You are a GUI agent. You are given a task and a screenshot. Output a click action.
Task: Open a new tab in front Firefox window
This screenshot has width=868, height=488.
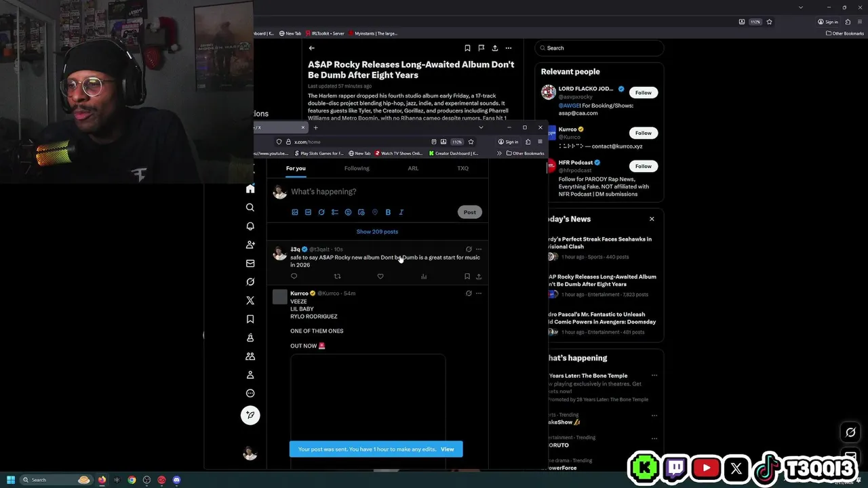point(315,127)
